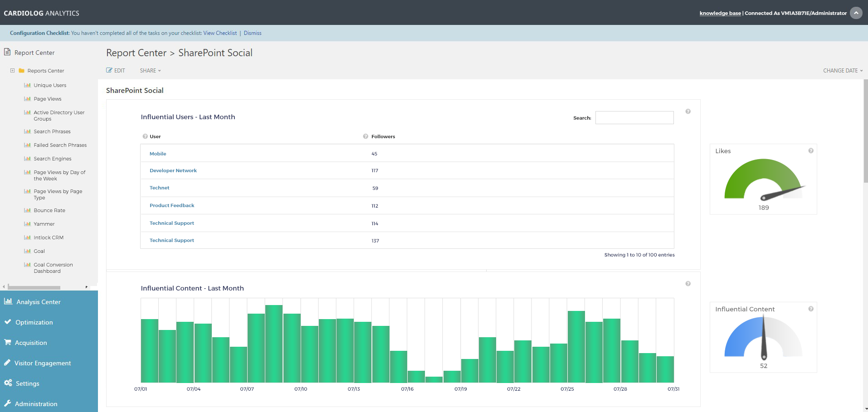The image size is (868, 412).
Task: Click the help icon for Influential Users widget
Action: pos(688,111)
